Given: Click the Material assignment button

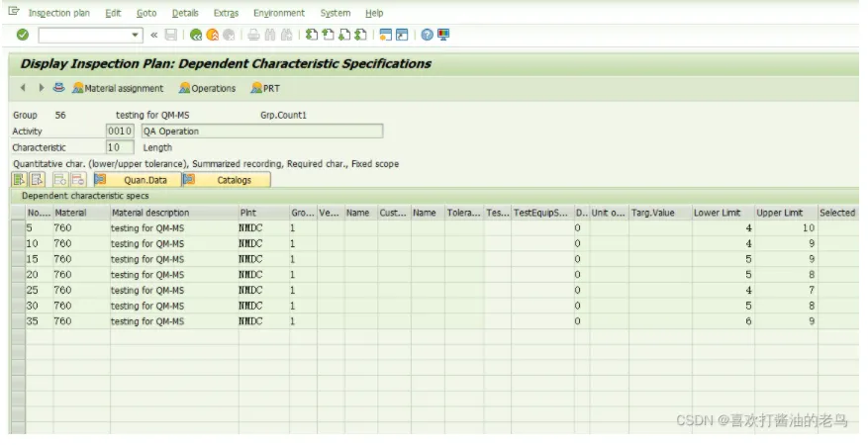Looking at the screenshot, I should (x=118, y=88).
